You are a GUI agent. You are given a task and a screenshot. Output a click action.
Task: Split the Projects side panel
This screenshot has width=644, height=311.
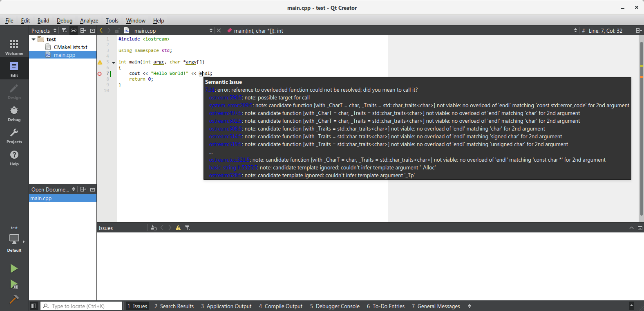(83, 30)
